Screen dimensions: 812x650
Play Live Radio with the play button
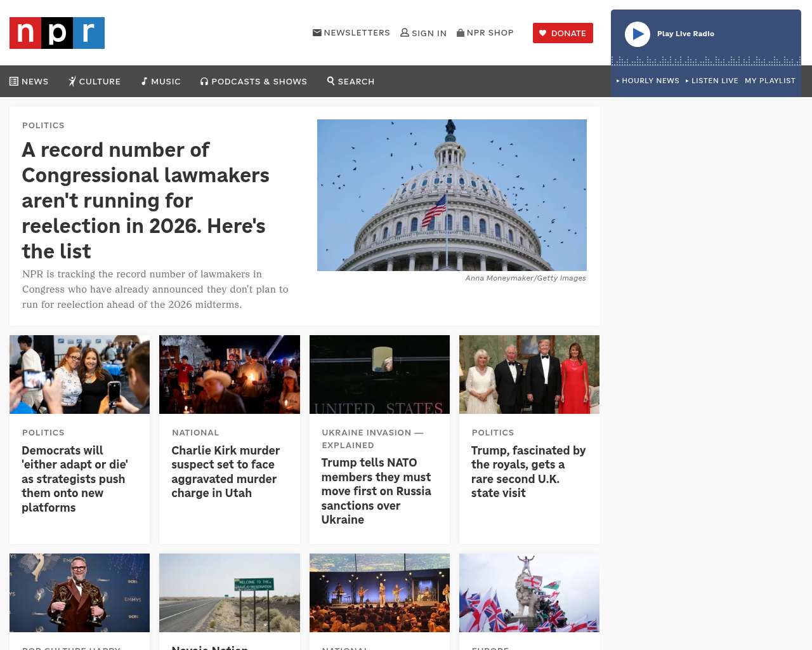click(638, 34)
